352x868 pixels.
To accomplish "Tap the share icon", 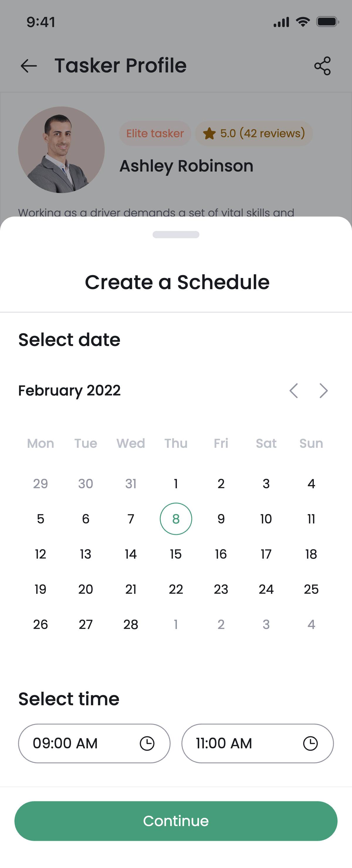I will (322, 66).
